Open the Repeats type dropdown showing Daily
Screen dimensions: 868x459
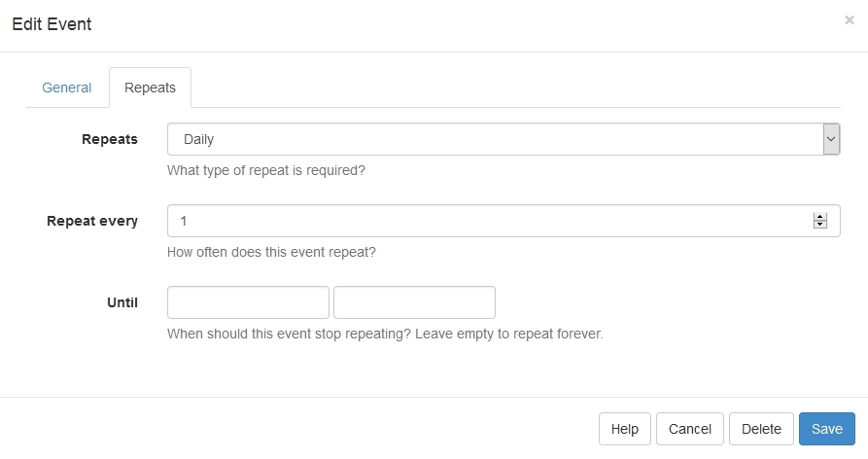[503, 139]
